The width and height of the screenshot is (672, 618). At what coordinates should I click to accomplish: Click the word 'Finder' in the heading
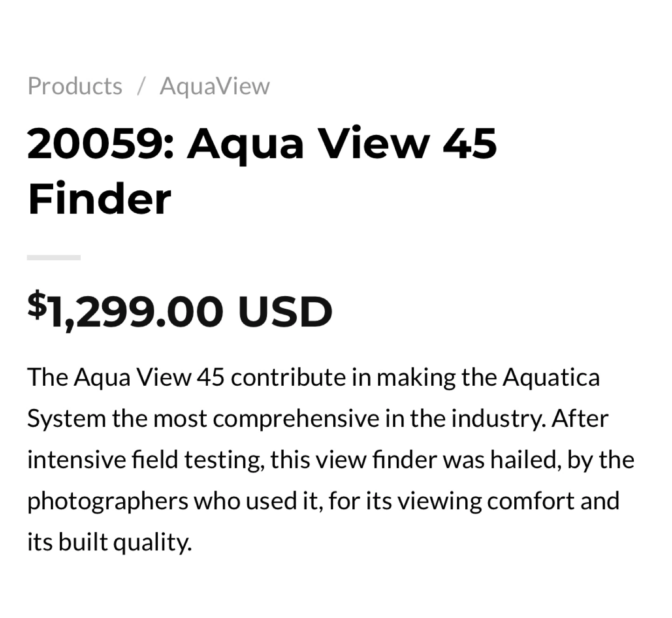click(x=99, y=198)
